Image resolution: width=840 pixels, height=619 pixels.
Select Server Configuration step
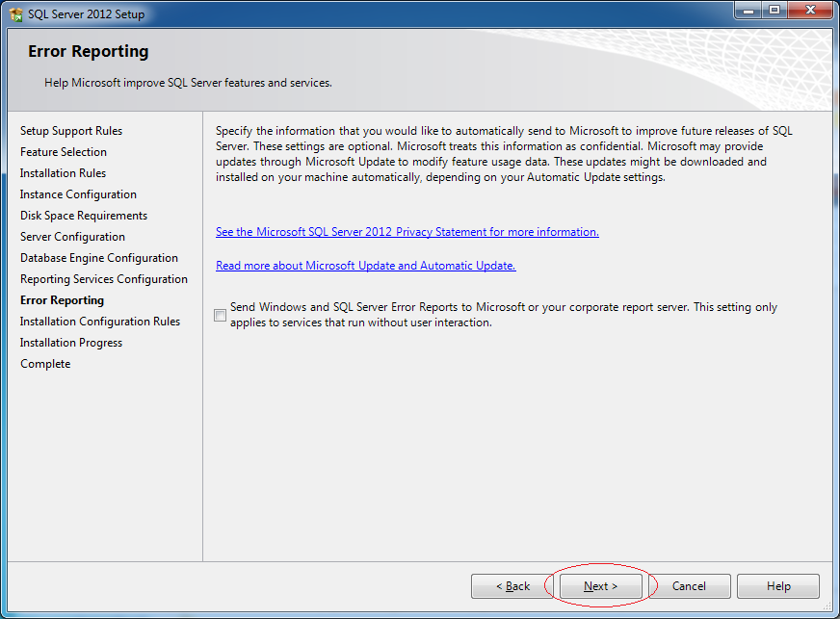tap(72, 237)
